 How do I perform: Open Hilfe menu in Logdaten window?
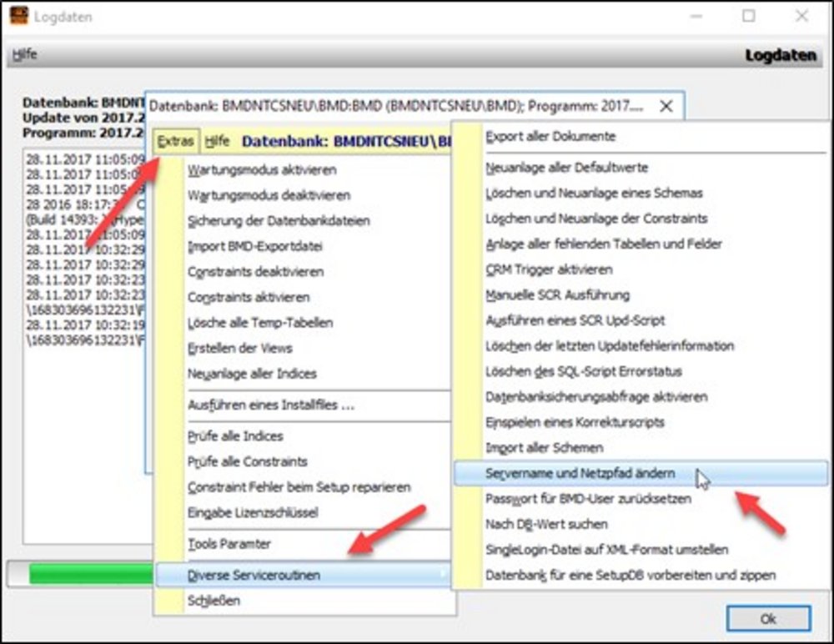[24, 54]
